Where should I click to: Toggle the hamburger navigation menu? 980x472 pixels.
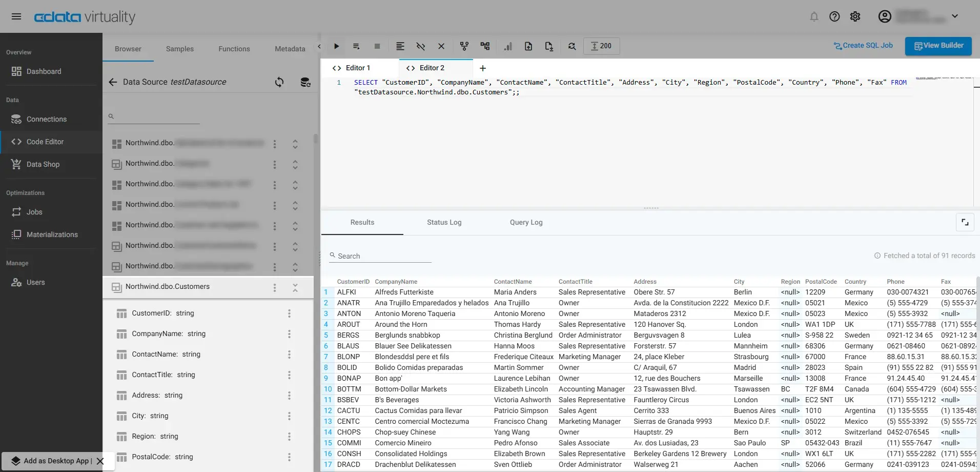pos(16,16)
